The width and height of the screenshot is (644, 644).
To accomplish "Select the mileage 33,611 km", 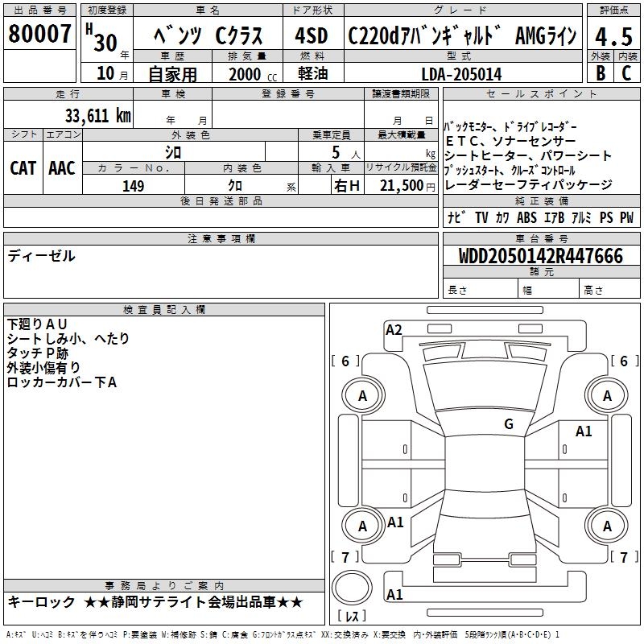I will (97, 116).
